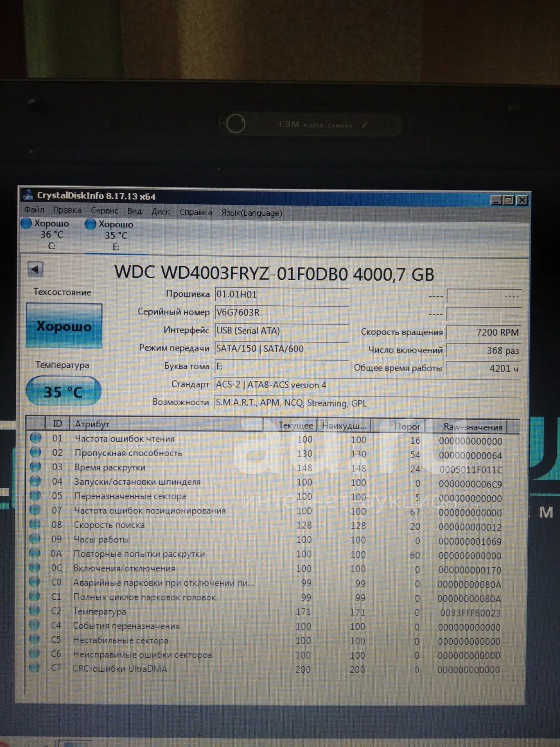
Task: Open the Сервис menu
Action: tap(105, 211)
